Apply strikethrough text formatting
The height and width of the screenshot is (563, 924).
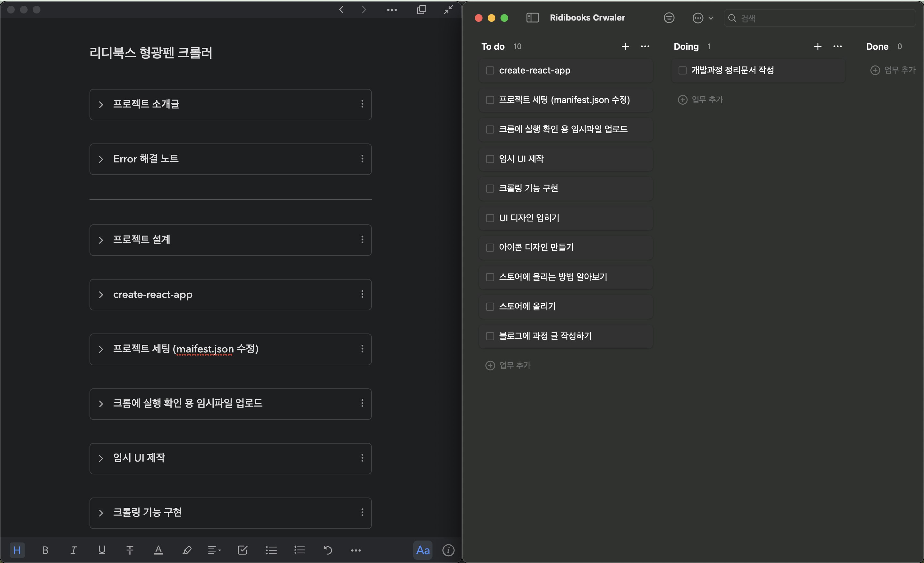130,550
